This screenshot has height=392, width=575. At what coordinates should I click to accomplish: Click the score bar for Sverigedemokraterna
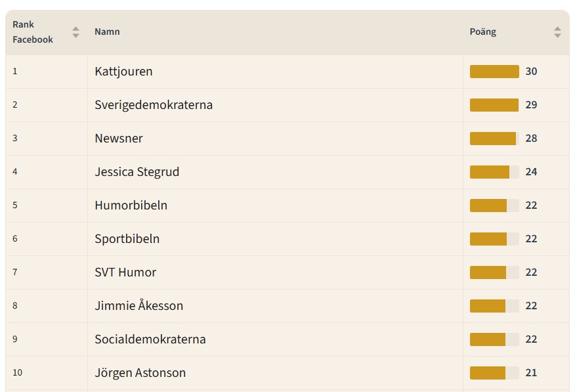[x=494, y=105]
